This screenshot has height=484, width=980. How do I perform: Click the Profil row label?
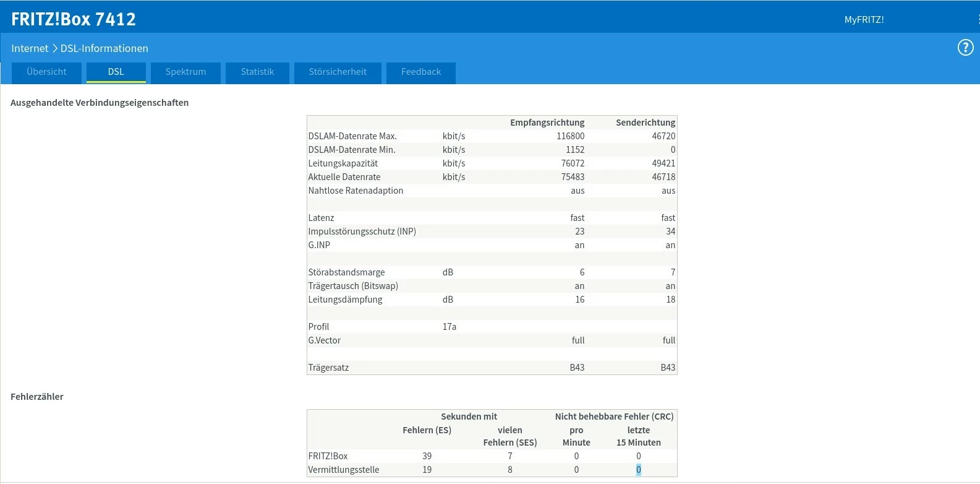point(318,327)
